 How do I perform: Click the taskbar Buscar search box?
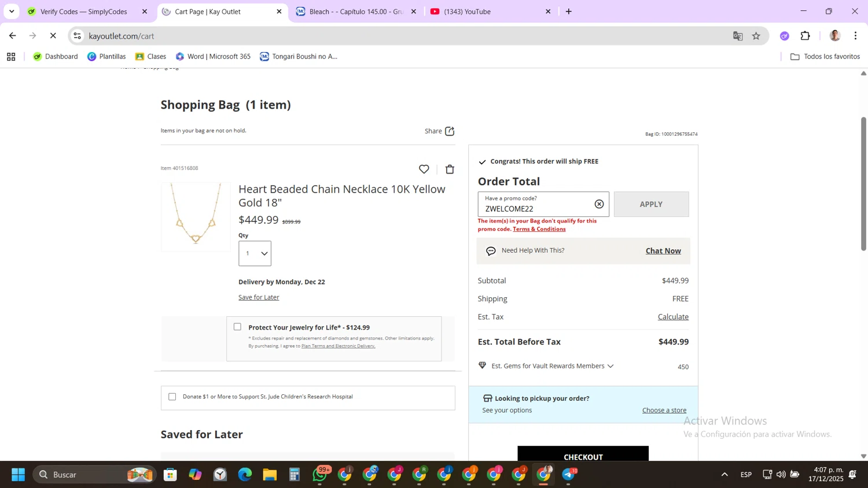[94, 475]
